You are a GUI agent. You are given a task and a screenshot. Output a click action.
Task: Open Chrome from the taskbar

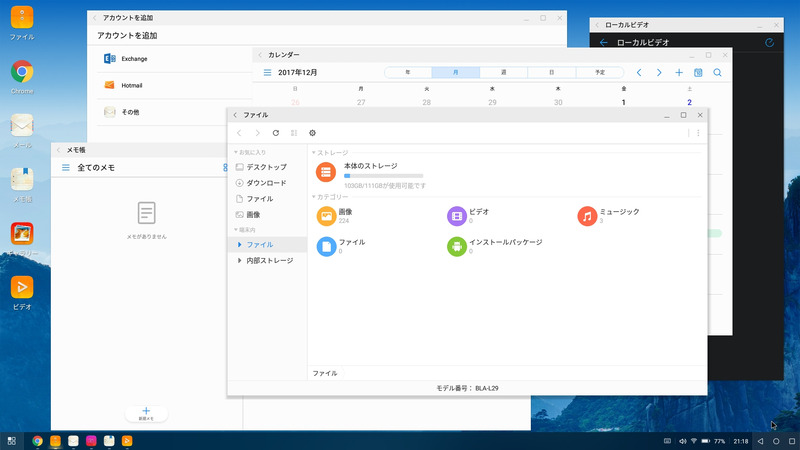point(37,441)
